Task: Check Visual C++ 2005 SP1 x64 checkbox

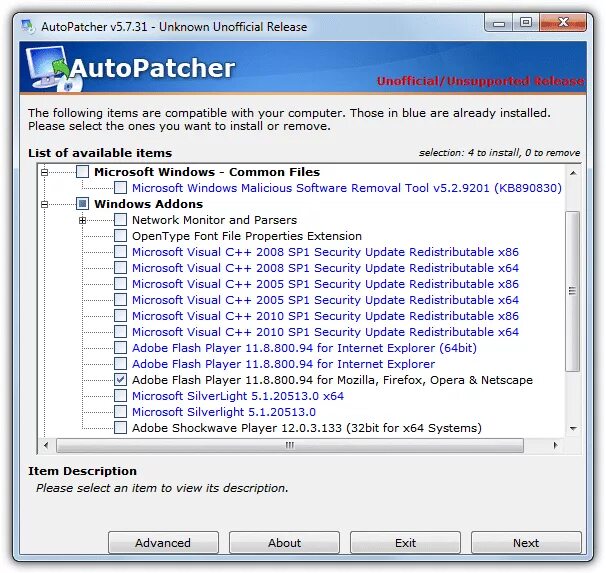Action: point(121,300)
